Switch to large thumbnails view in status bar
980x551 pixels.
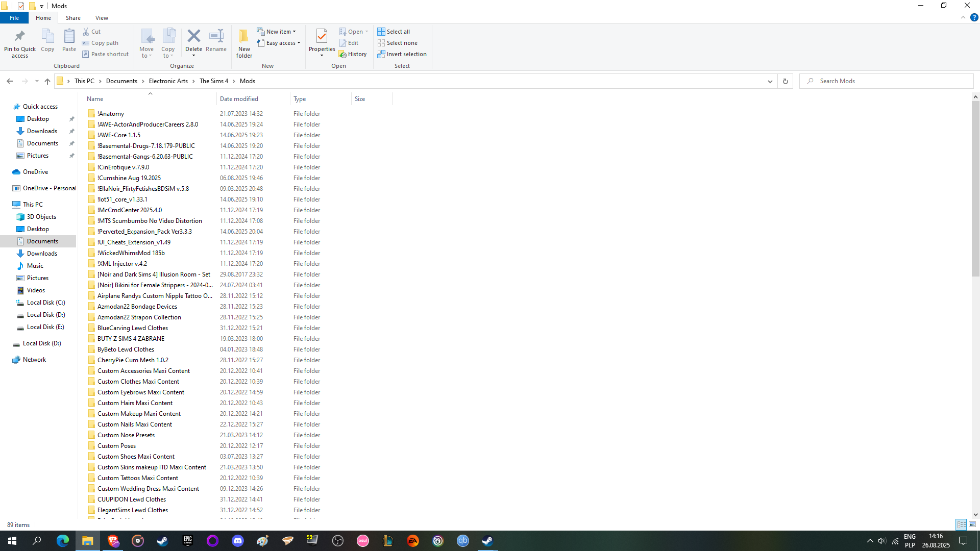972,524
